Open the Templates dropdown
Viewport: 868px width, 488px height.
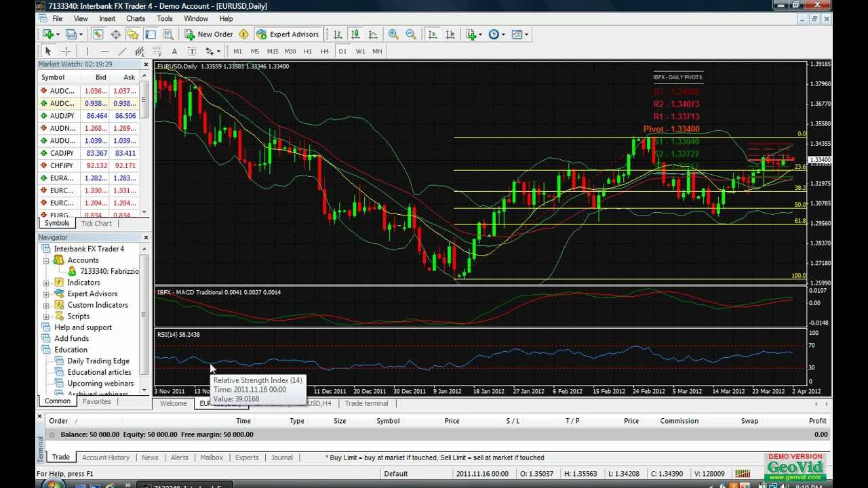tap(526, 34)
